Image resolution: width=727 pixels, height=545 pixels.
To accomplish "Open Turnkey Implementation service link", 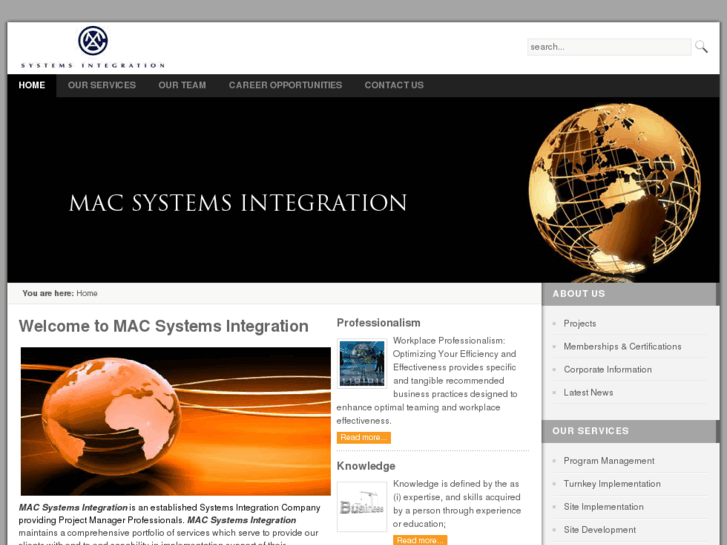I will (612, 484).
